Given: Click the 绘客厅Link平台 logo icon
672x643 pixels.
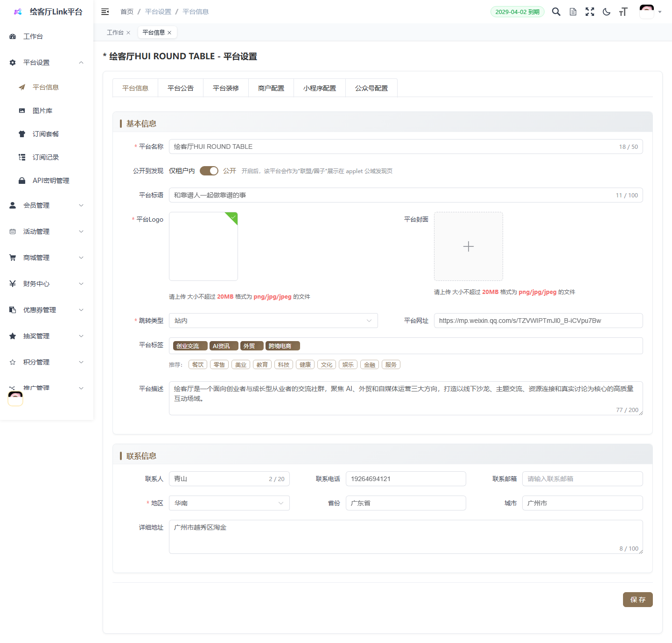Looking at the screenshot, I should (18, 12).
